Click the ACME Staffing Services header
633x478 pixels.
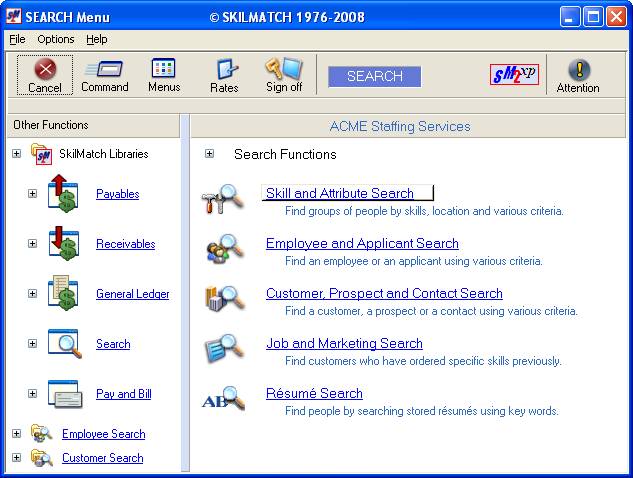point(408,126)
